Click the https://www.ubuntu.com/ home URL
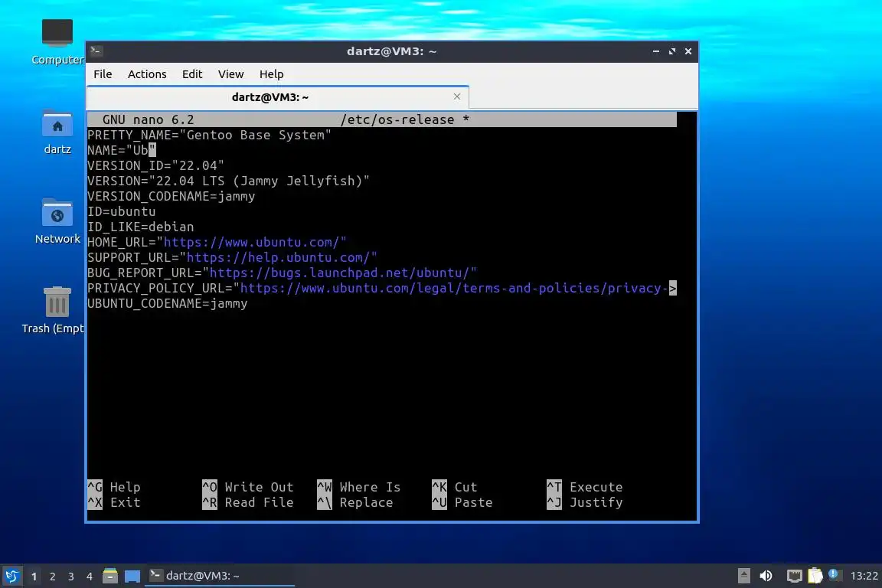 coord(251,242)
